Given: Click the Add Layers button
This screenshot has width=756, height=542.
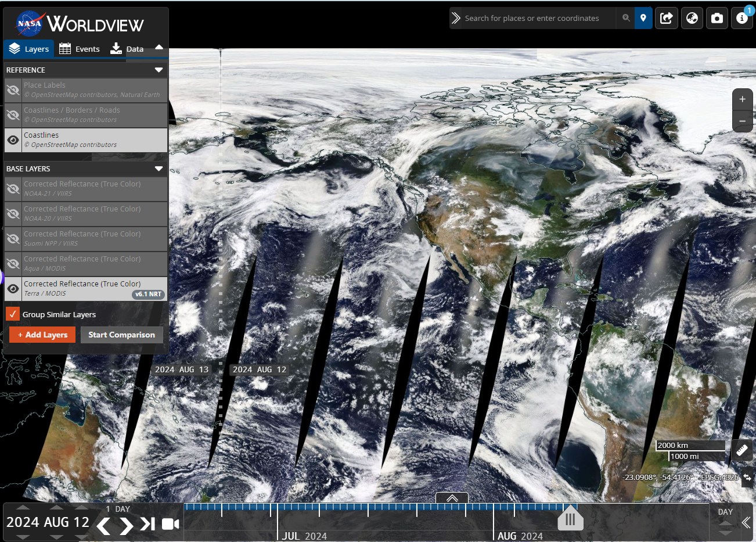Looking at the screenshot, I should [42, 335].
